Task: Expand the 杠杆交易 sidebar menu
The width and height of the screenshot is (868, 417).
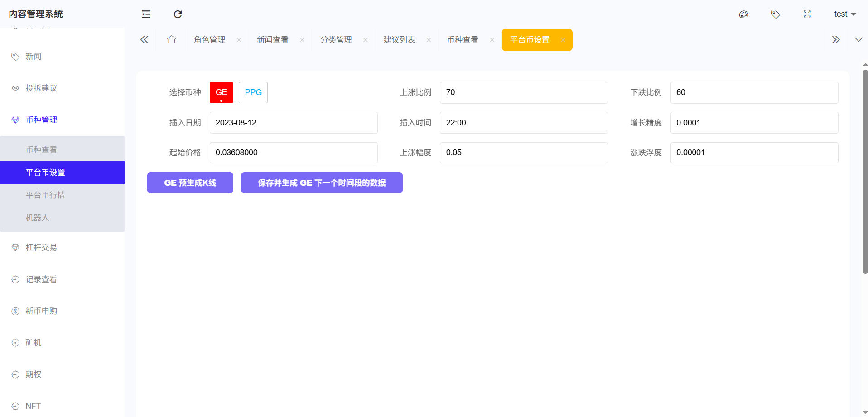Action: (41, 248)
